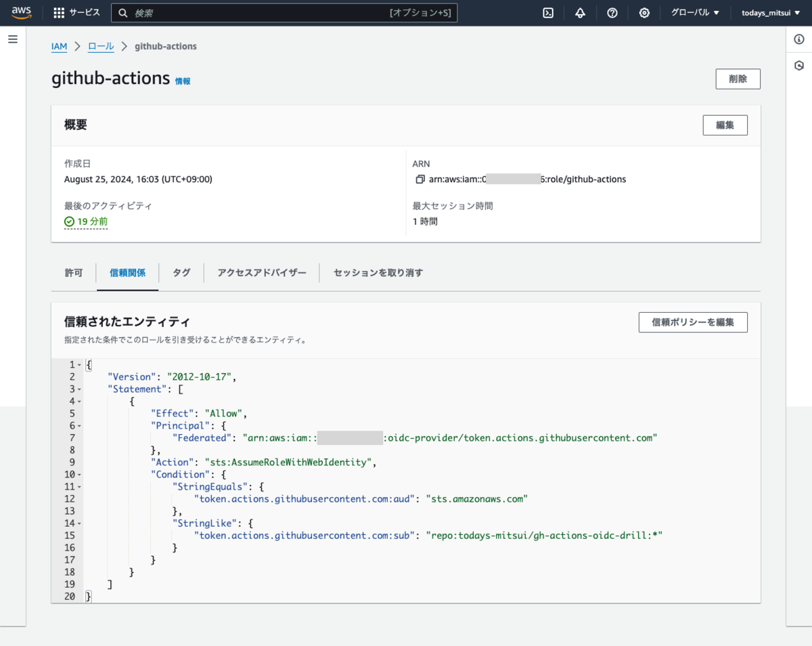
Task: Open the settings gear icon
Action: [x=644, y=12]
